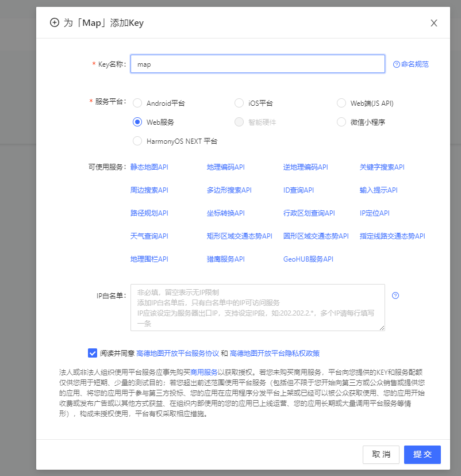Click the IP whitelist help icon

(x=395, y=295)
